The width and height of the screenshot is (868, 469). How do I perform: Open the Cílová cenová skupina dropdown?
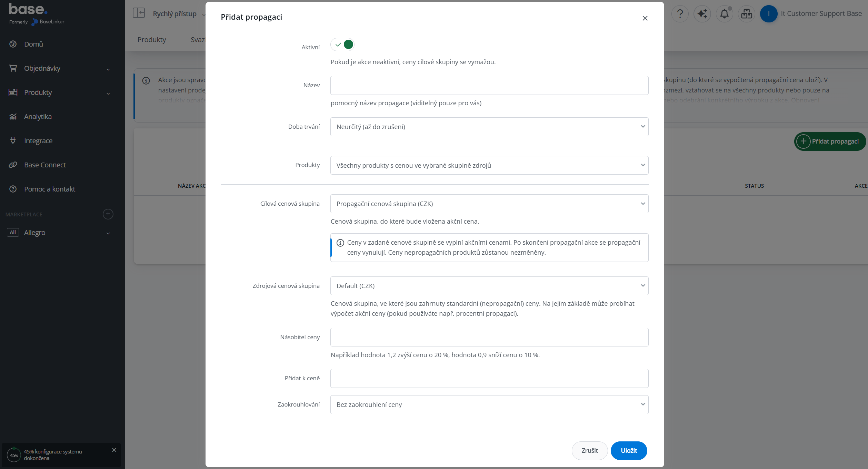pos(489,204)
